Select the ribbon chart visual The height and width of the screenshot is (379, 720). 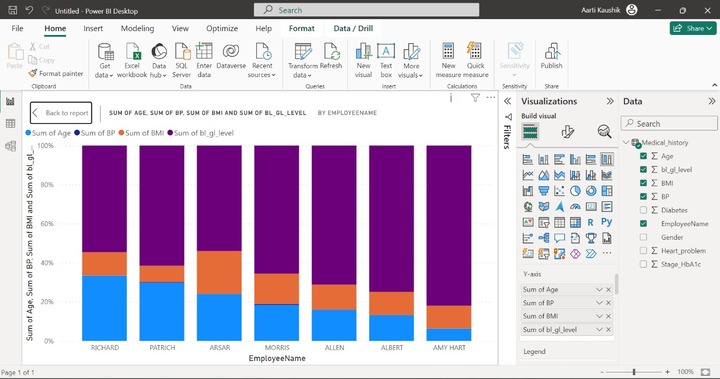pos(607,175)
